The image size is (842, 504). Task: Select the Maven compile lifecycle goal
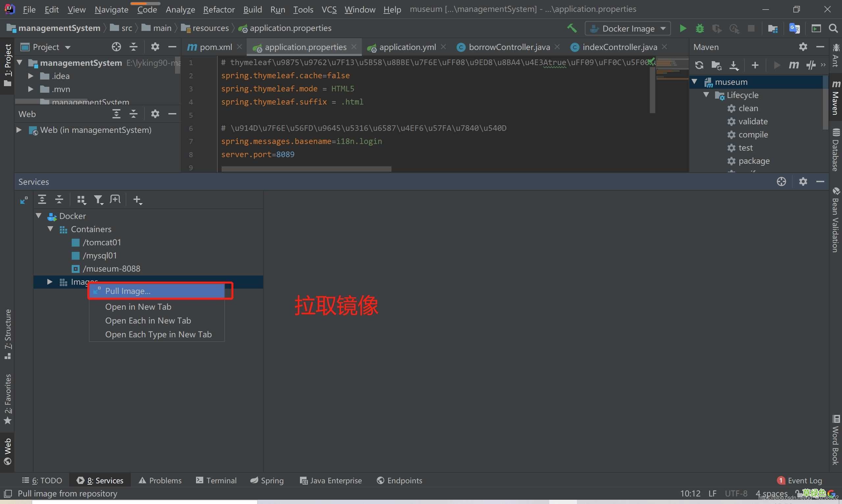coord(748,134)
